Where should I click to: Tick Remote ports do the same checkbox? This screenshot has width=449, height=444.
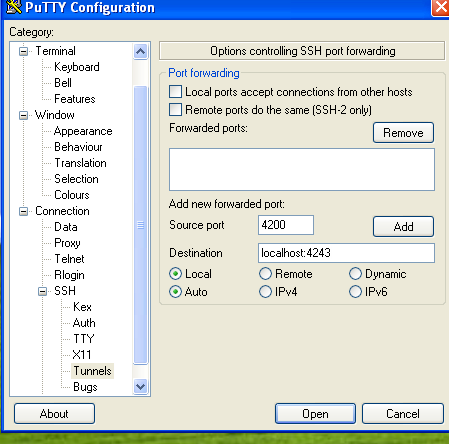pos(175,110)
